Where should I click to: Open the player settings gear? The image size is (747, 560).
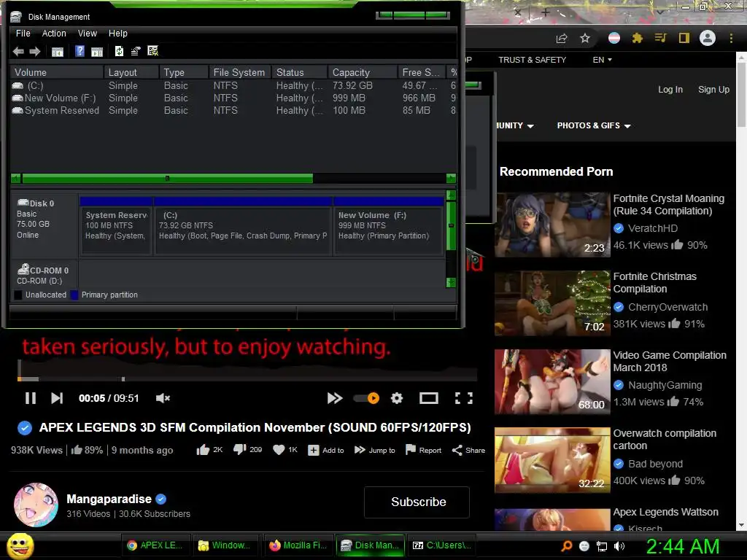coord(397,398)
